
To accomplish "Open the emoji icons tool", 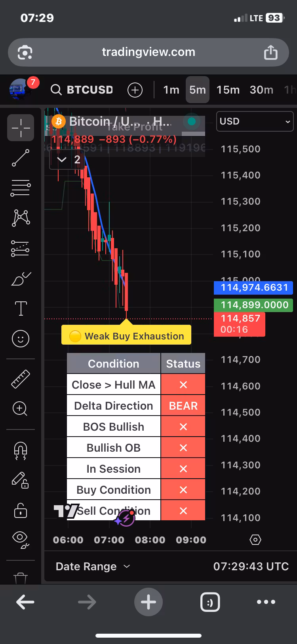I will [x=21, y=339].
